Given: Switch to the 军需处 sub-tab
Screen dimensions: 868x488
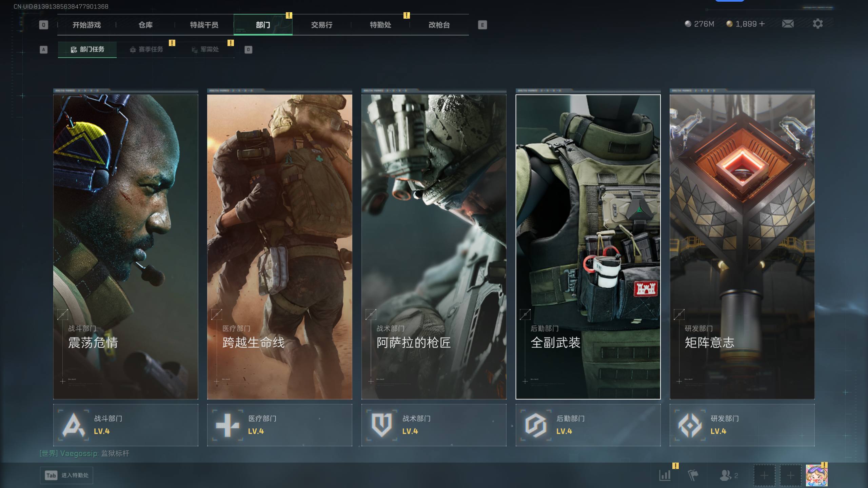Looking at the screenshot, I should pos(205,49).
